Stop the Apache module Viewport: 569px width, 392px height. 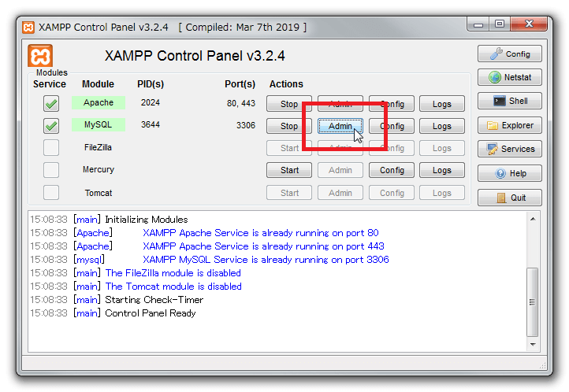click(289, 104)
